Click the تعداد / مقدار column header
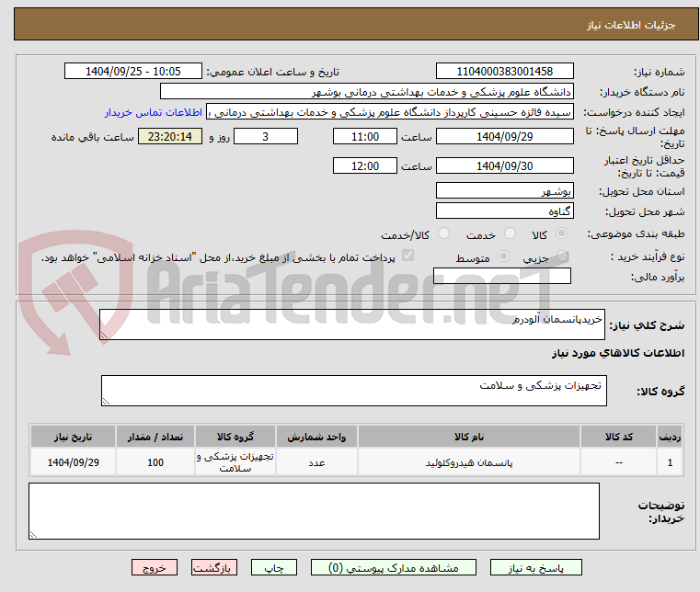700x592 pixels. pos(155,437)
